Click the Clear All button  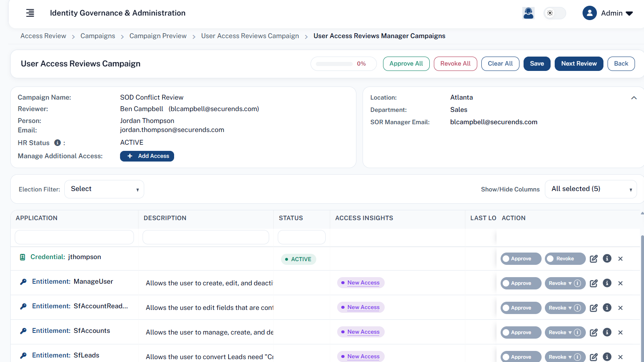pos(500,64)
